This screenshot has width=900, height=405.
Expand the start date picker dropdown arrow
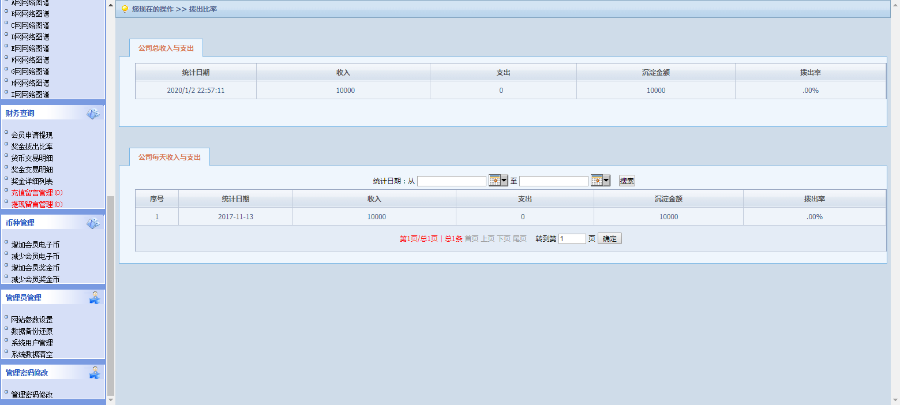pyautogui.click(x=505, y=181)
